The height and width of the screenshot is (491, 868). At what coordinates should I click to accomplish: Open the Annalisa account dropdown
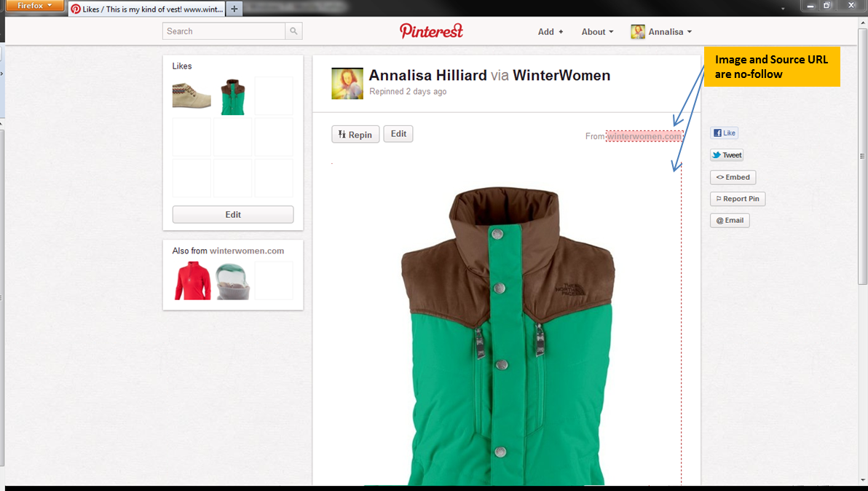pos(670,31)
